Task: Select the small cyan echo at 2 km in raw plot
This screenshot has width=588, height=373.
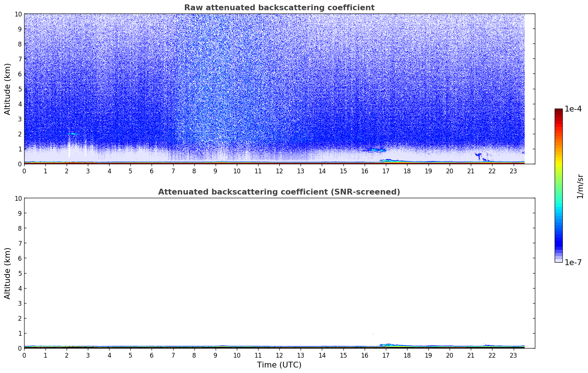Action: pyautogui.click(x=73, y=134)
